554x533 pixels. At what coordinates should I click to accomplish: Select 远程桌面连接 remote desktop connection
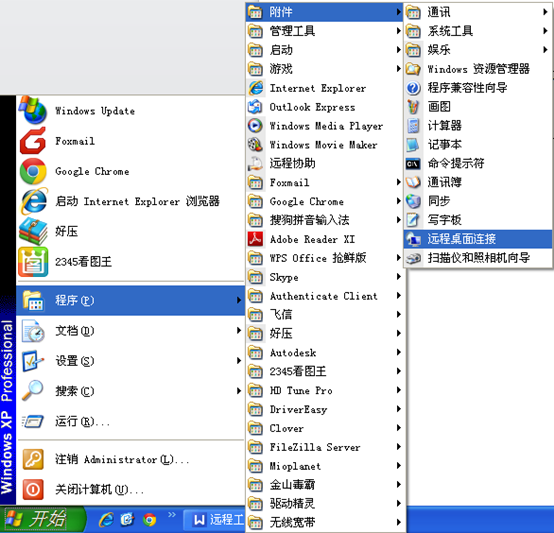(x=478, y=239)
